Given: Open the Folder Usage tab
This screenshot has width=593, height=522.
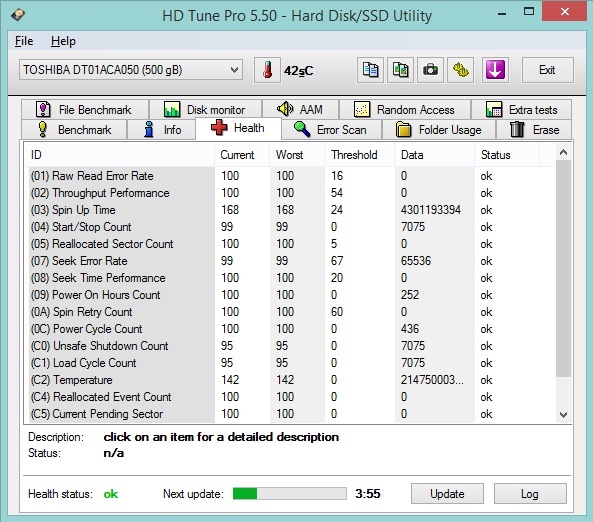Looking at the screenshot, I should pos(439,130).
